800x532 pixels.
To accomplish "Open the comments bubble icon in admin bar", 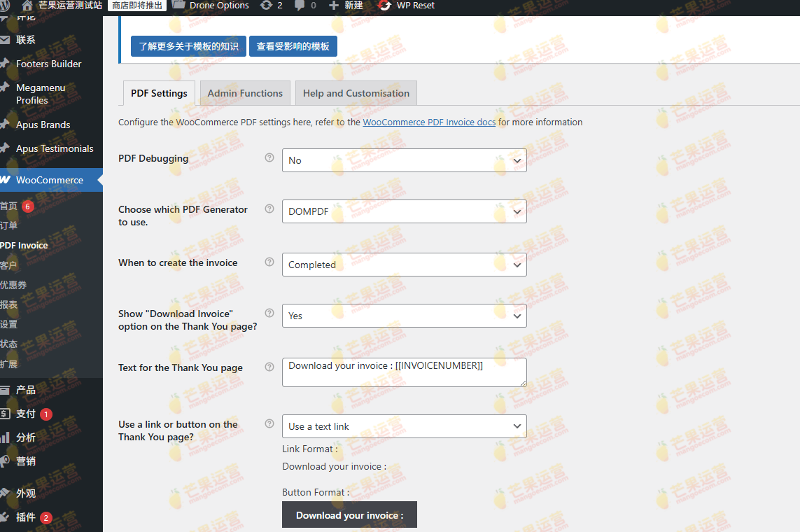I will pyautogui.click(x=300, y=6).
